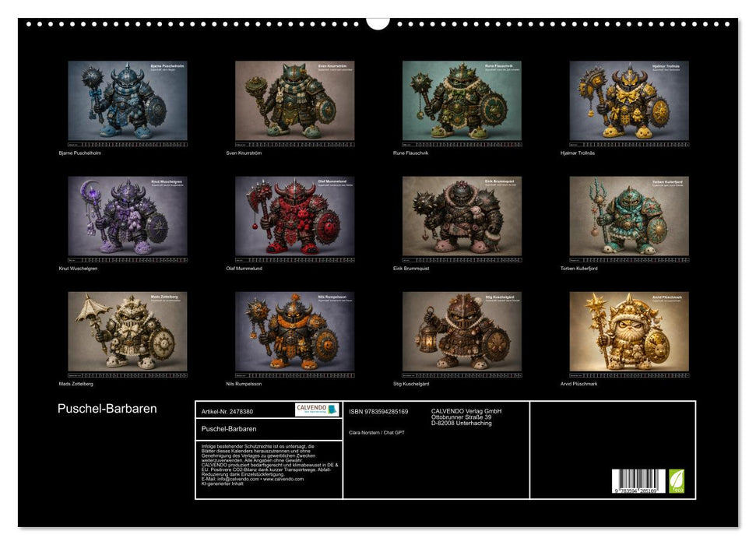Click the Artikel-Nr. 2478380 text
The height and width of the screenshot is (545, 756).
pos(227,411)
